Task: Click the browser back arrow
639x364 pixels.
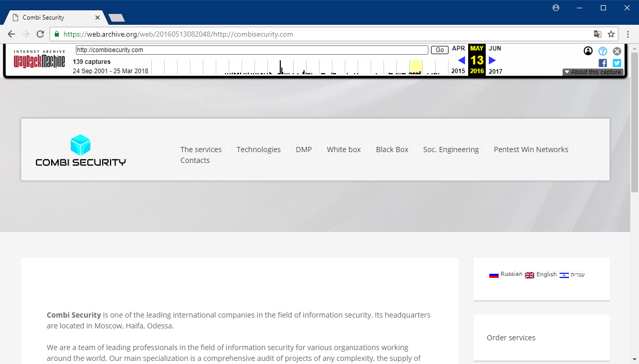Action: pyautogui.click(x=11, y=34)
